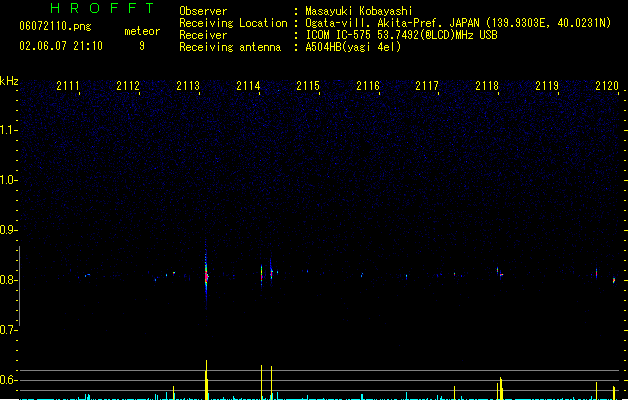The width and height of the screenshot is (629, 400).
Task: Click the observer name Masayuki Kobayashi
Action: pyautogui.click(x=359, y=11)
